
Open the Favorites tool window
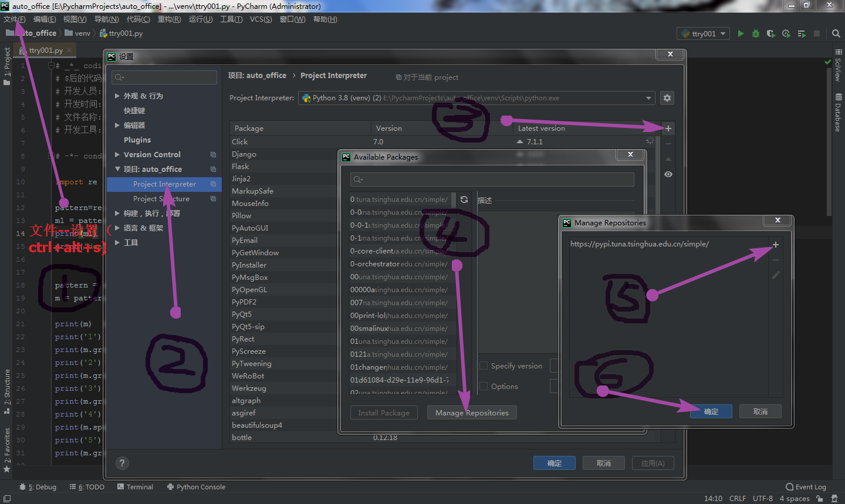tap(7, 450)
